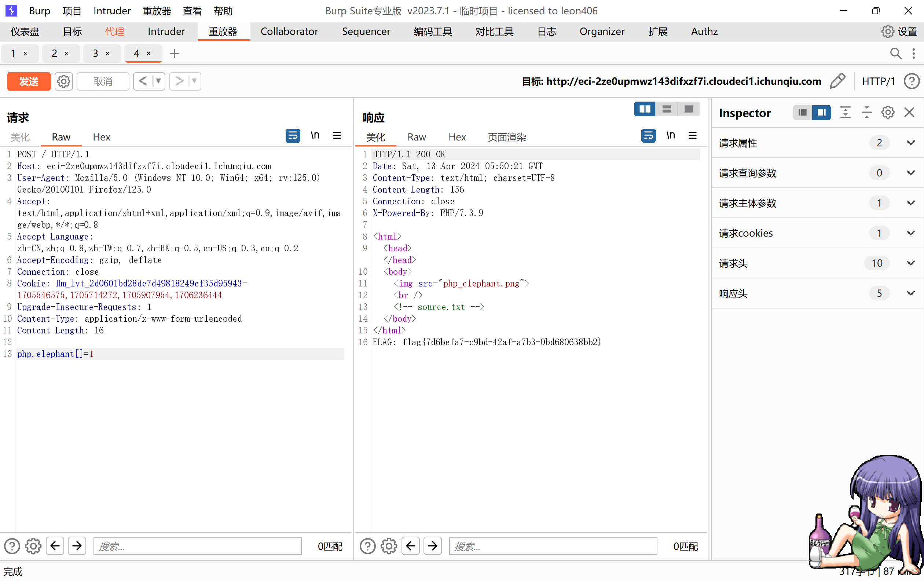Open Repeater help question mark icon
Screen dimensions: 924x581
pos(911,81)
